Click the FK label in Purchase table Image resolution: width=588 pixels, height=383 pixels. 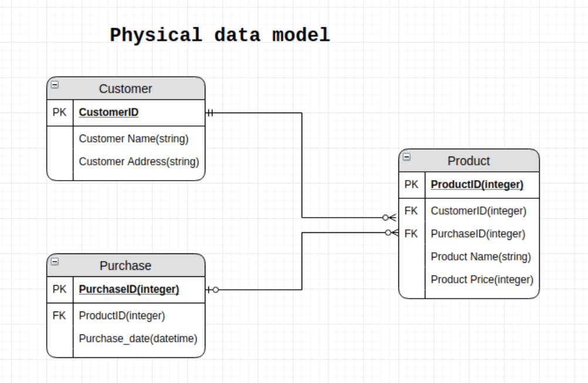[x=59, y=316]
